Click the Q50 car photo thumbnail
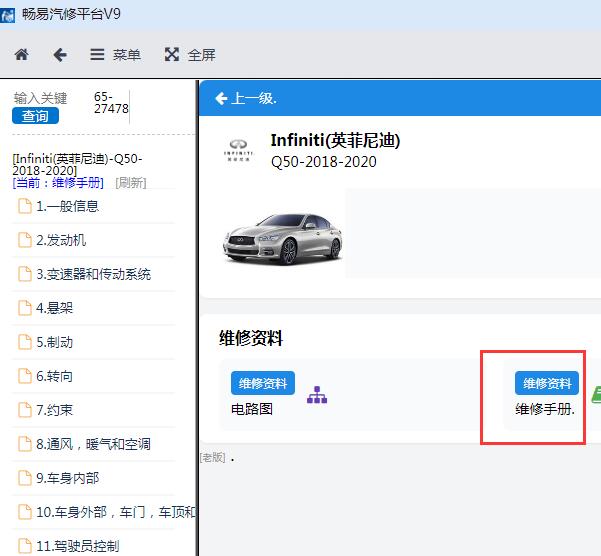601x556 pixels. coord(282,238)
